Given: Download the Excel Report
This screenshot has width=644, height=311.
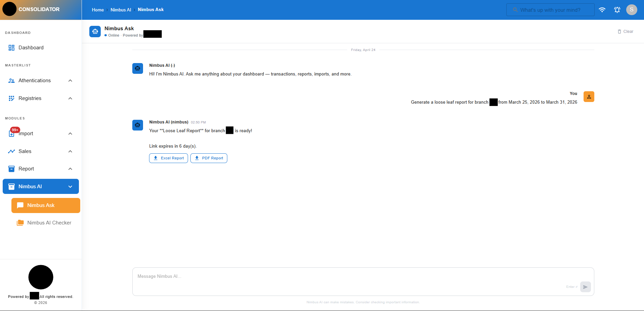Looking at the screenshot, I should (168, 158).
